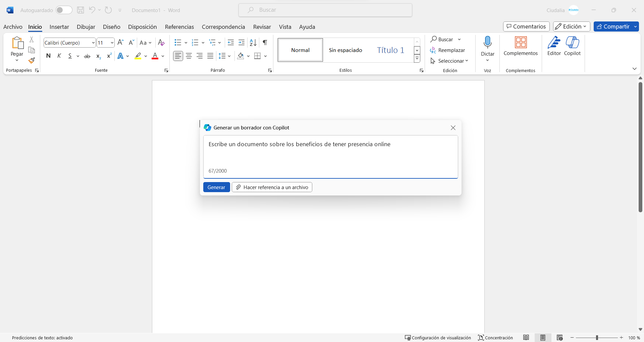The width and height of the screenshot is (644, 342).
Task: Switch to read mode in status bar
Action: pyautogui.click(x=526, y=338)
